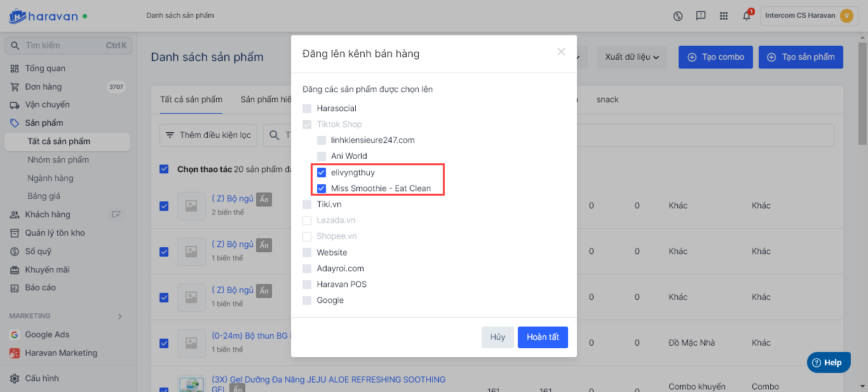Uncheck the elivyngthuy checkbox
This screenshot has height=392, width=868.
pos(322,172)
